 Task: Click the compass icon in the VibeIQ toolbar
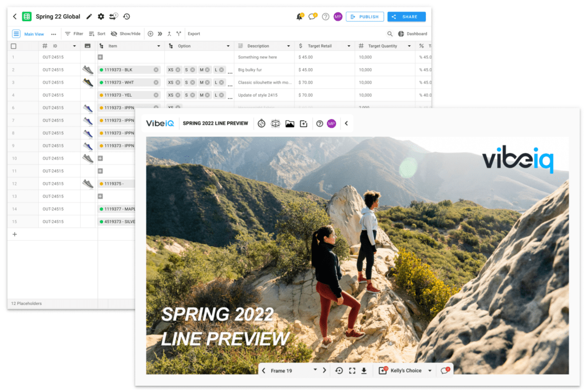[262, 124]
